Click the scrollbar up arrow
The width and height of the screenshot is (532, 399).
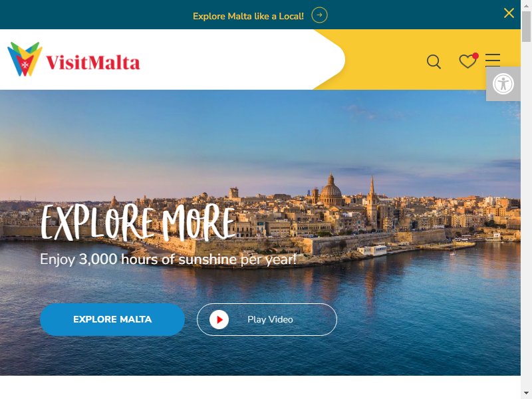click(526, 4)
